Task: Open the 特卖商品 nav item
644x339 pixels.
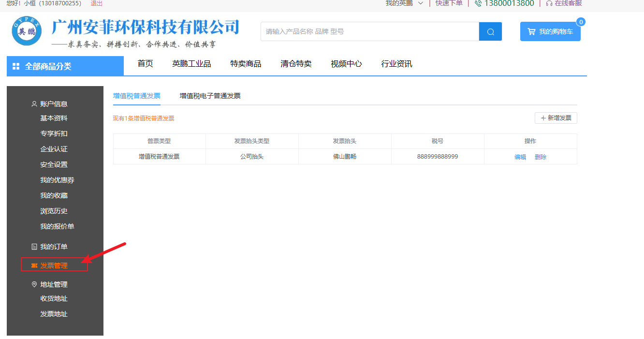Action: pos(246,64)
